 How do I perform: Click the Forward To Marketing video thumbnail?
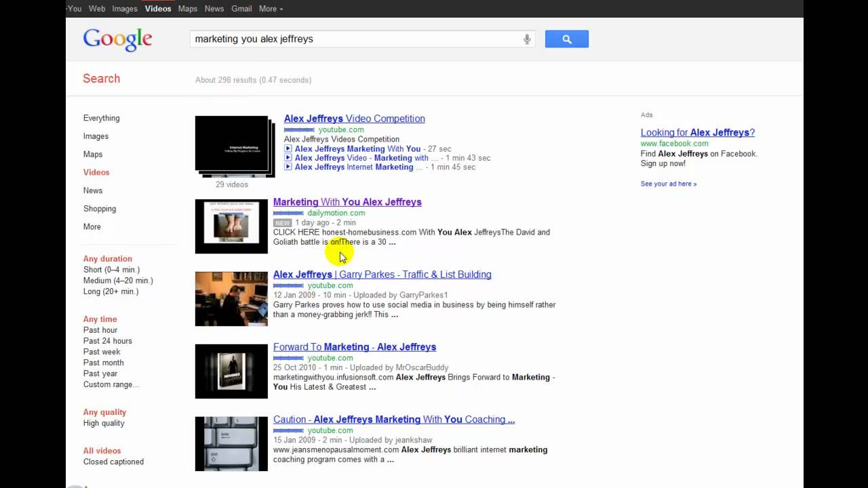[231, 371]
